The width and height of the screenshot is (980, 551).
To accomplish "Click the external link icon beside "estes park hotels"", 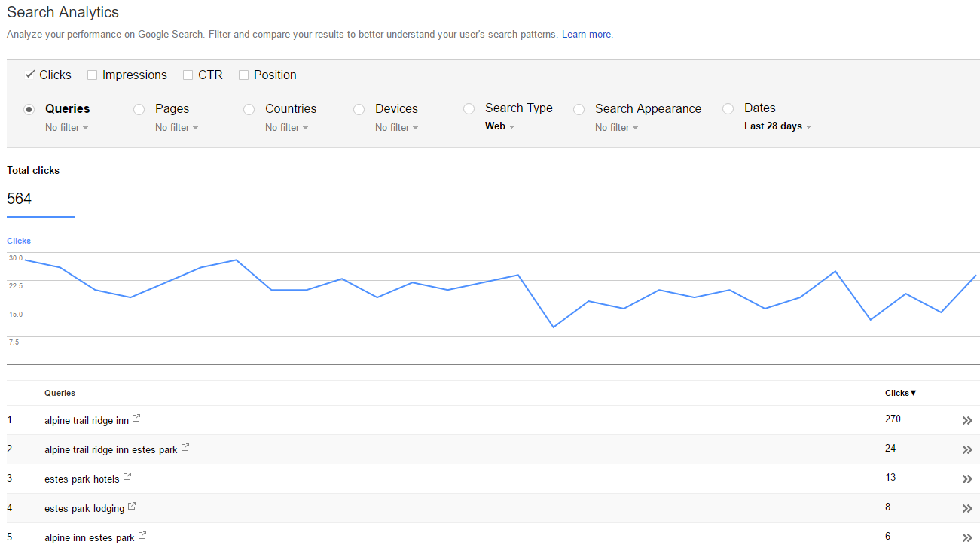I will [127, 475].
